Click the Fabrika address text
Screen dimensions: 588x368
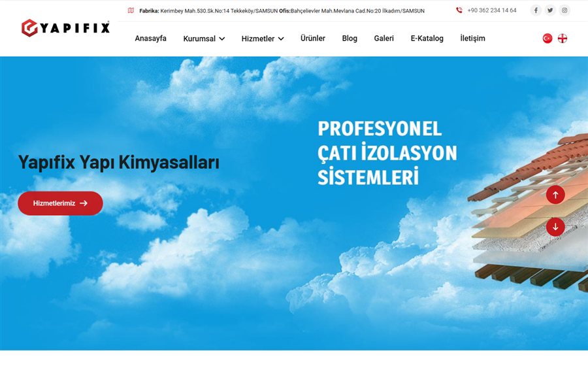pyautogui.click(x=208, y=11)
